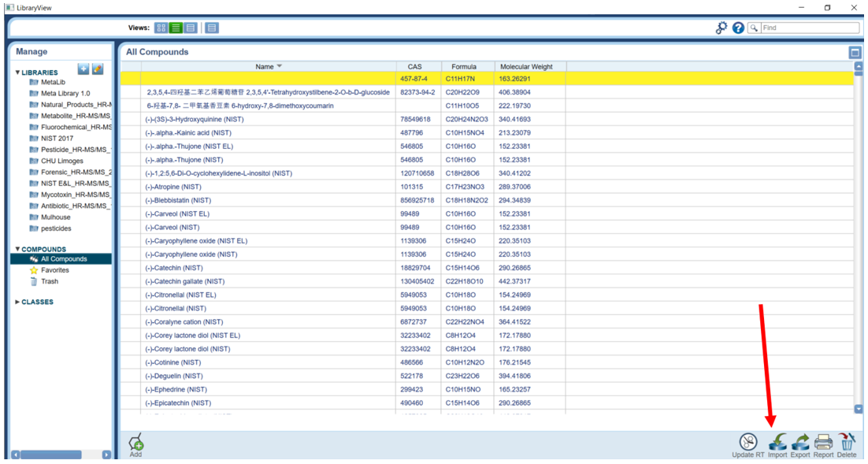Screen dimensions: 868x464
Task: Select (-)-.alpha.-Kainic acid (NIST) row
Action: click(x=487, y=133)
